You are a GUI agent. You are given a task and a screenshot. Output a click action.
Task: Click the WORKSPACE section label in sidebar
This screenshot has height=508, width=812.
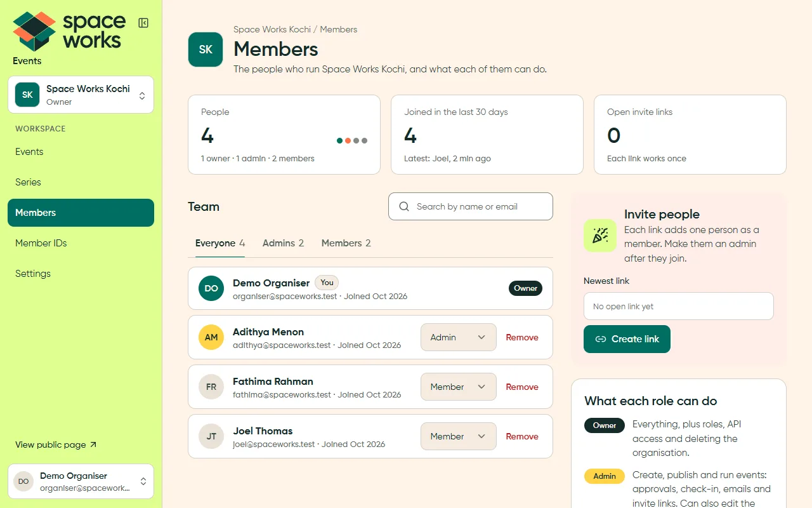(x=41, y=129)
